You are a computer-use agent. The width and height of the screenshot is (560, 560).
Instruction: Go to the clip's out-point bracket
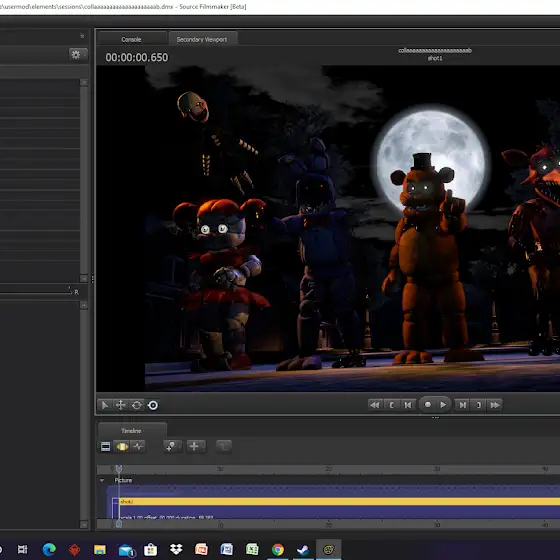[x=479, y=405]
